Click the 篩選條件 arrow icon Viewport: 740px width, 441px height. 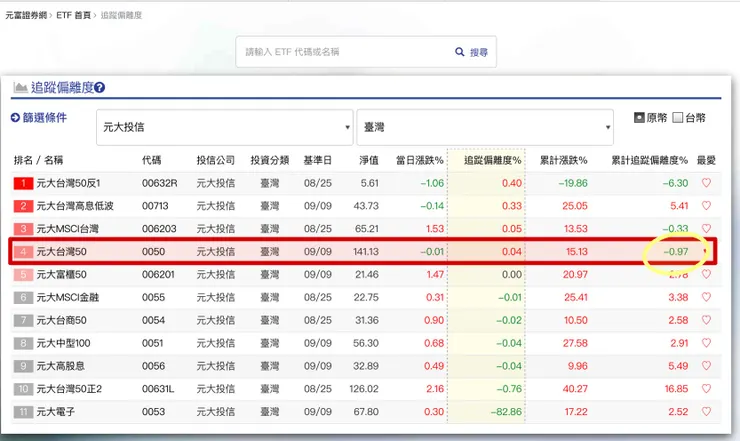point(15,118)
